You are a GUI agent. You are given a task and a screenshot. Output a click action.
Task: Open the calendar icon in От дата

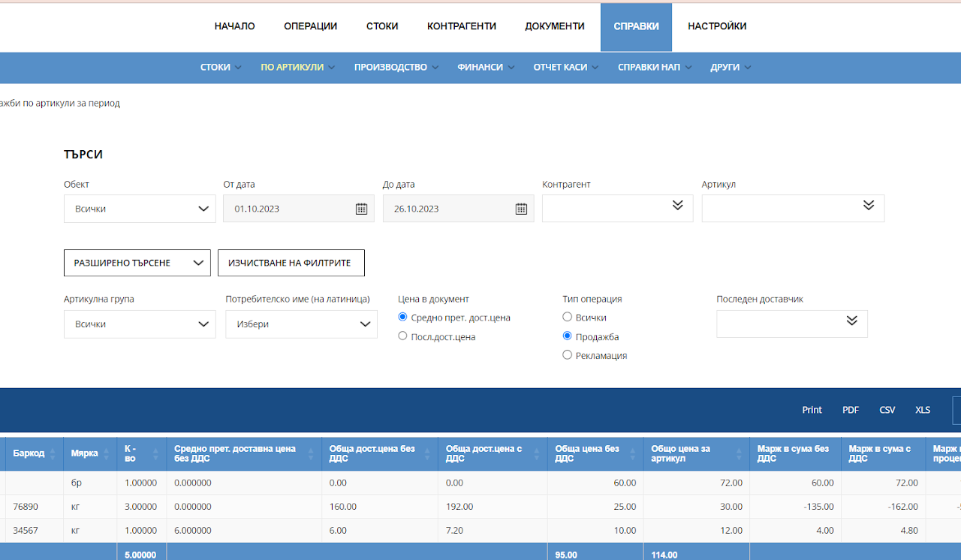[x=361, y=209]
